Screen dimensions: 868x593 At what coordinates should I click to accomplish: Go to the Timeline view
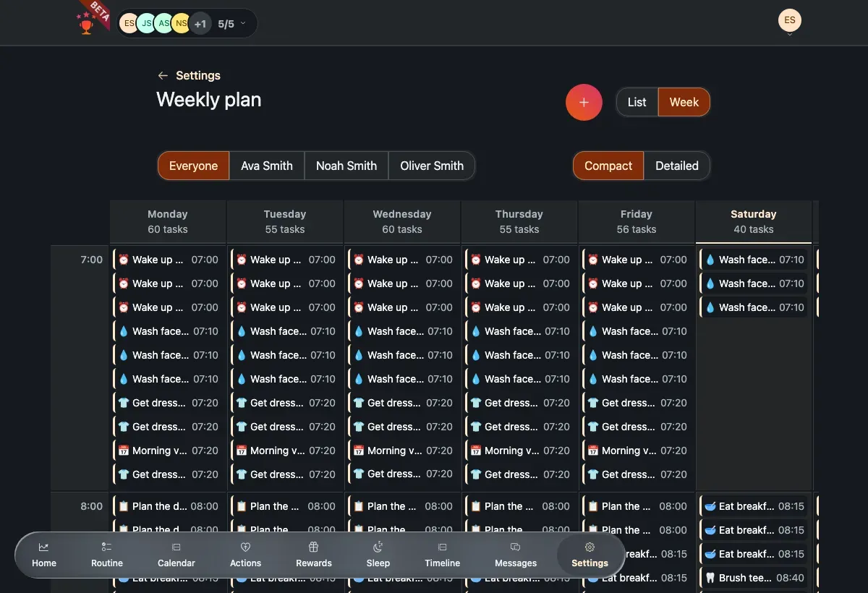point(443,555)
